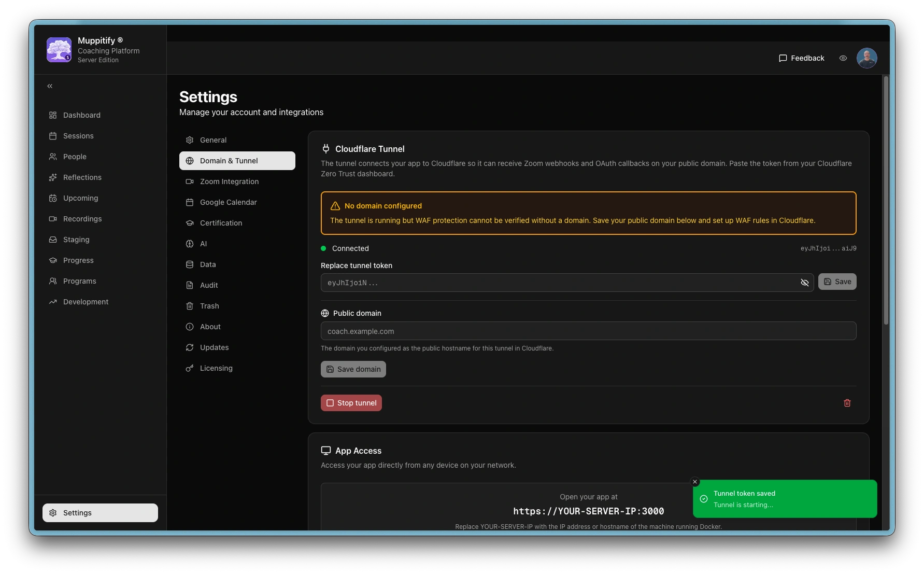Open Recordings from the sidebar
The image size is (924, 574).
(x=82, y=219)
